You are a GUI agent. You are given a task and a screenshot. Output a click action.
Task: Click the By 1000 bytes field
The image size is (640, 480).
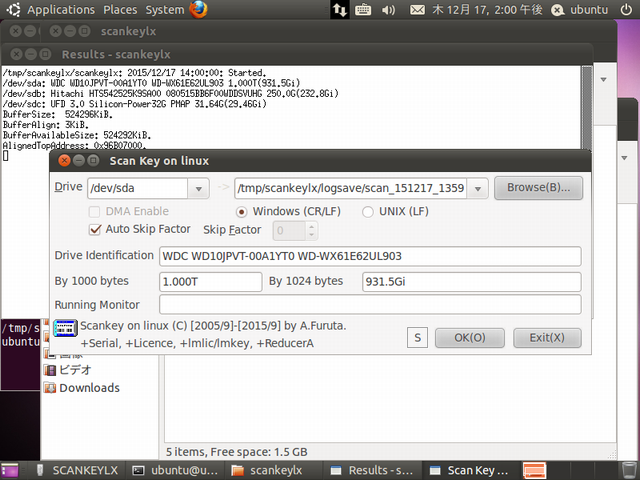pyautogui.click(x=211, y=282)
